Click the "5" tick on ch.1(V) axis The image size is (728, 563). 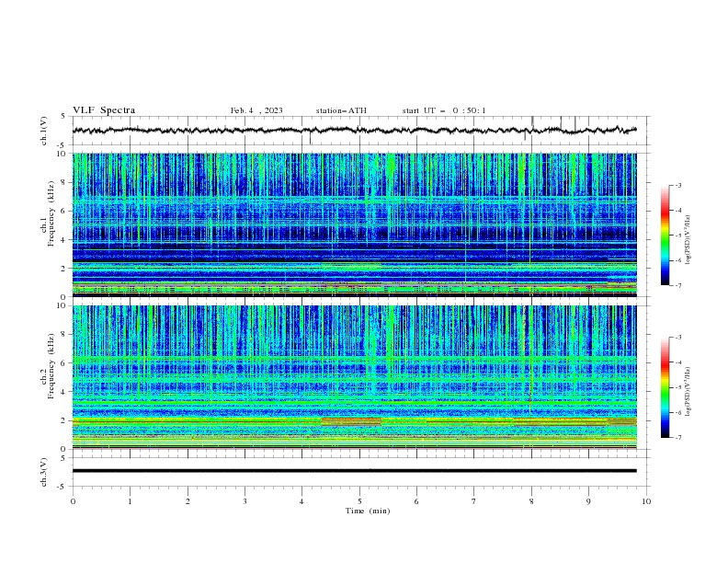pos(63,116)
